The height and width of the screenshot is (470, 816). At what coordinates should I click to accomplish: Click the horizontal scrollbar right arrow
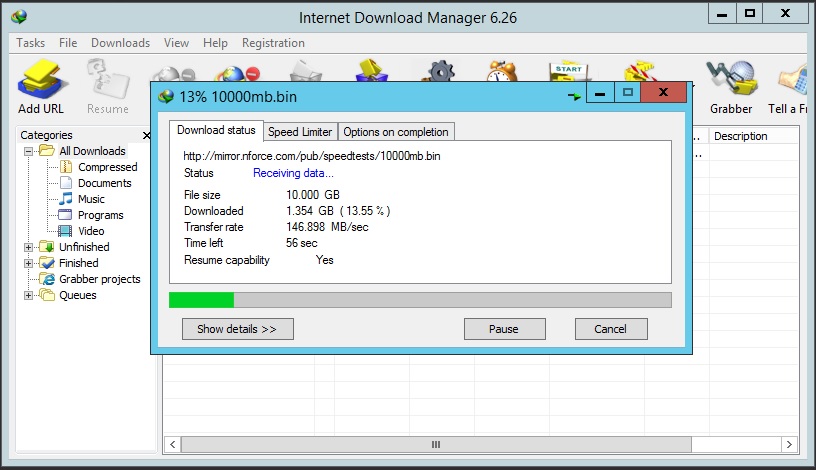[789, 444]
